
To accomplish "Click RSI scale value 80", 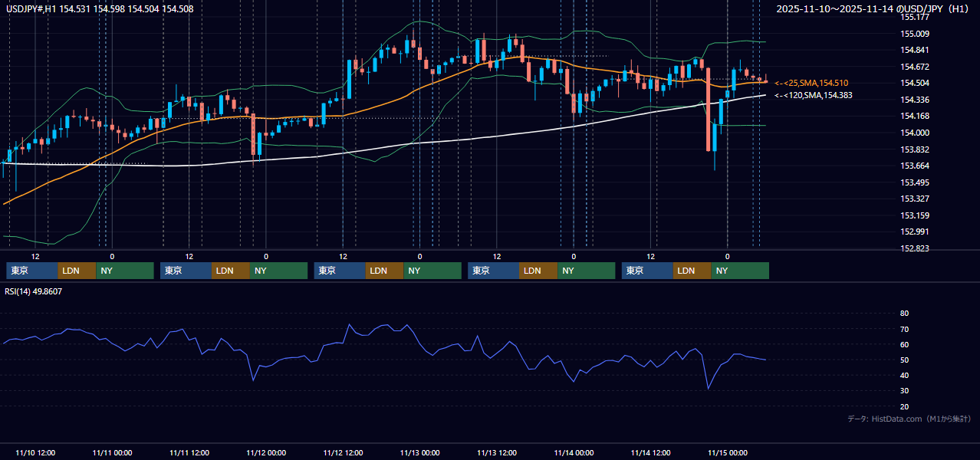I will pos(904,314).
